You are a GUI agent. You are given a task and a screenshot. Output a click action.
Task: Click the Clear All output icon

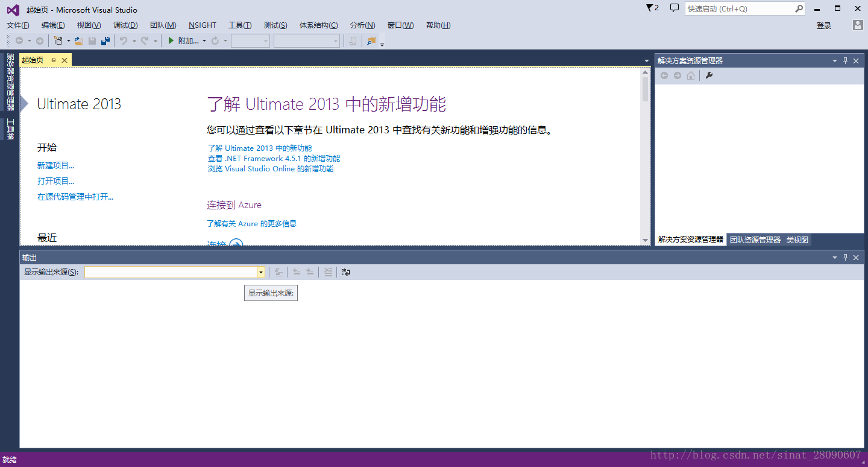click(328, 272)
